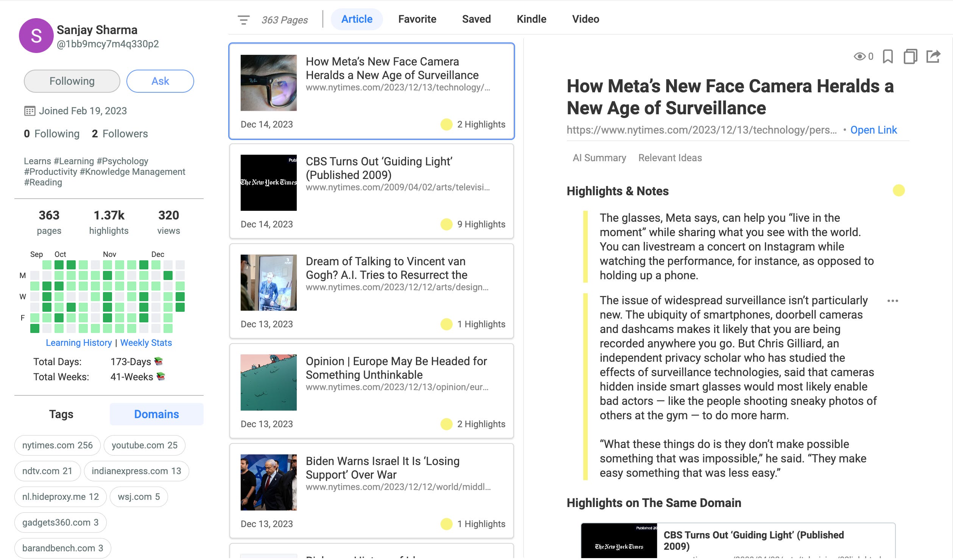Click Sanjay Sharma's purple avatar
This screenshot has width=953, height=560.
(36, 36)
